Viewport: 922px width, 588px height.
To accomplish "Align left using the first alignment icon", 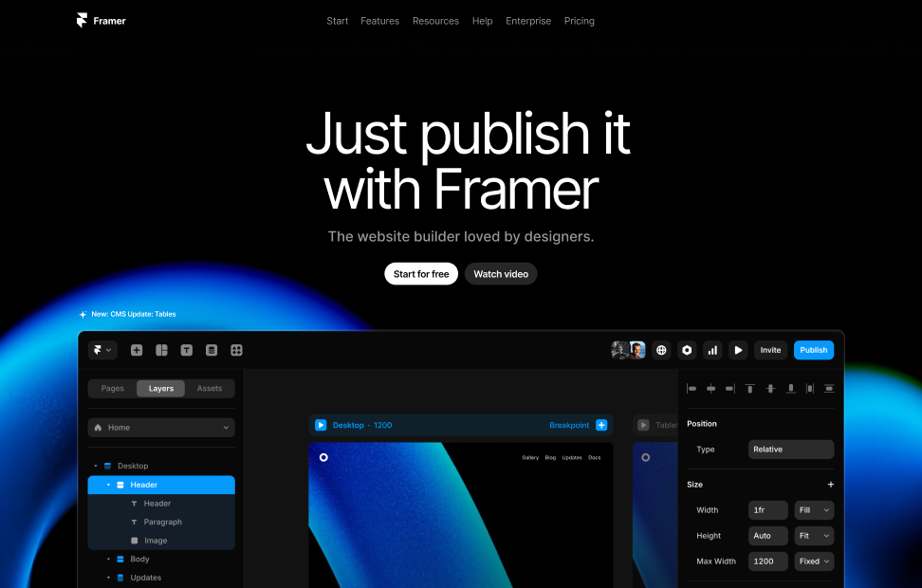I will click(x=691, y=389).
